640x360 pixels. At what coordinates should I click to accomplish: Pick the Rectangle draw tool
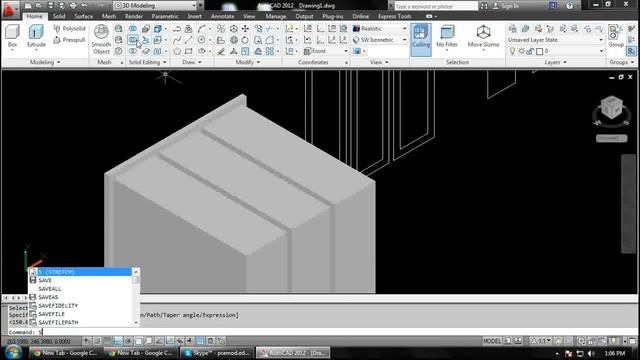coord(188,51)
